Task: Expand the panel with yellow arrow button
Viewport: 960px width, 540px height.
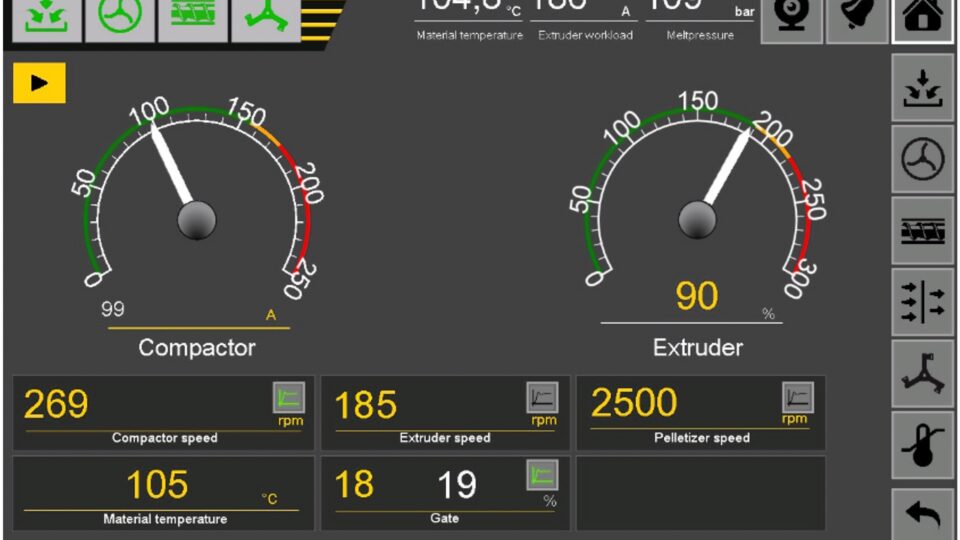Action: tap(39, 83)
